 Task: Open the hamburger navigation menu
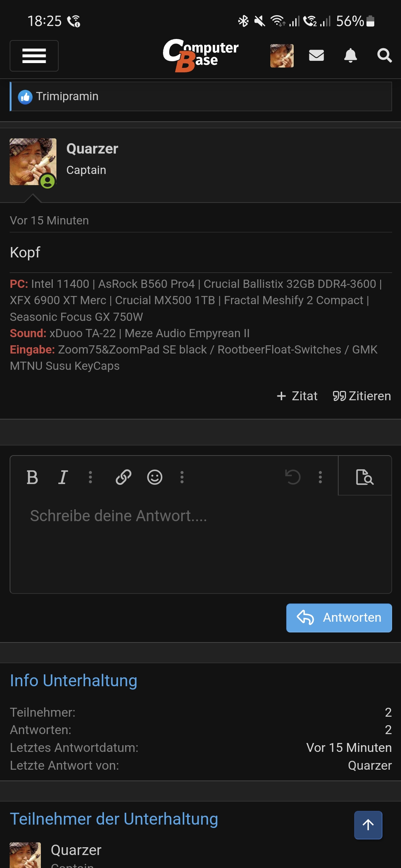pos(34,56)
